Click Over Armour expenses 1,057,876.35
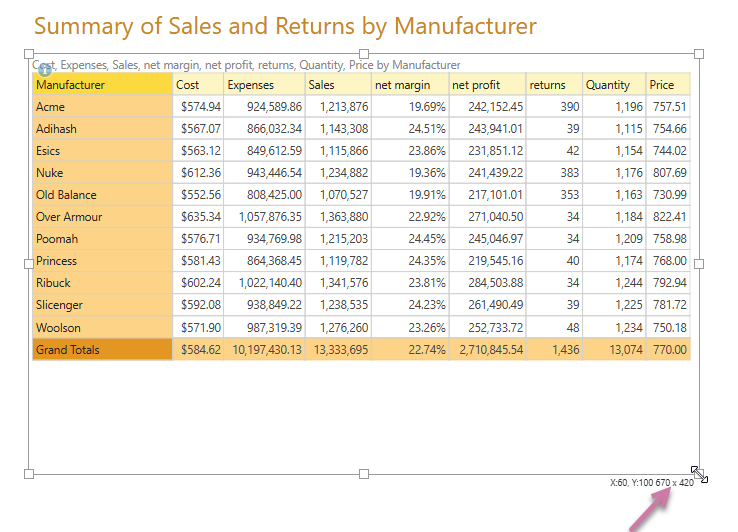Screen dimensions: 738x532 pyautogui.click(x=270, y=217)
